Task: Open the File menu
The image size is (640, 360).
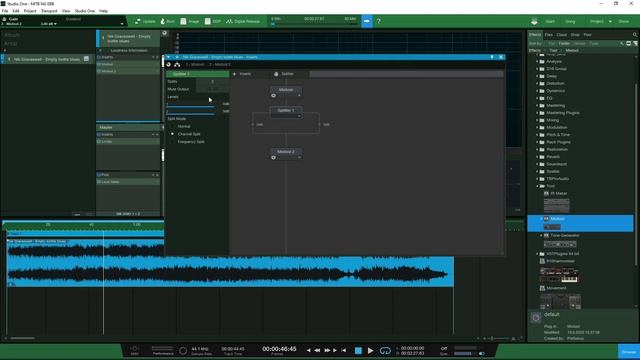Action: pyautogui.click(x=5, y=11)
